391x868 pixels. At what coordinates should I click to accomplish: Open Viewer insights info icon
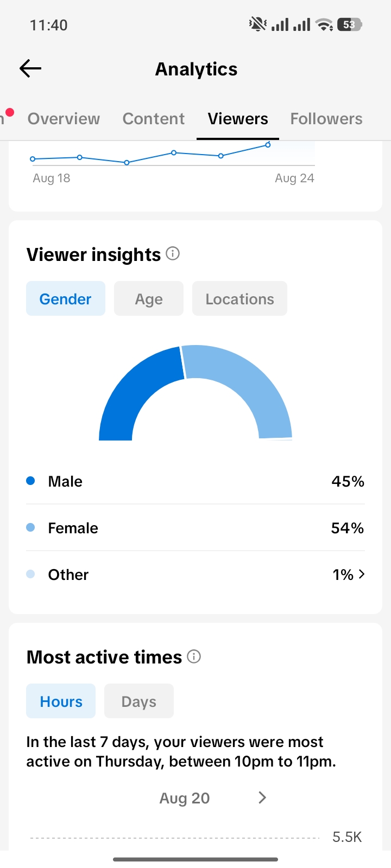click(x=173, y=253)
